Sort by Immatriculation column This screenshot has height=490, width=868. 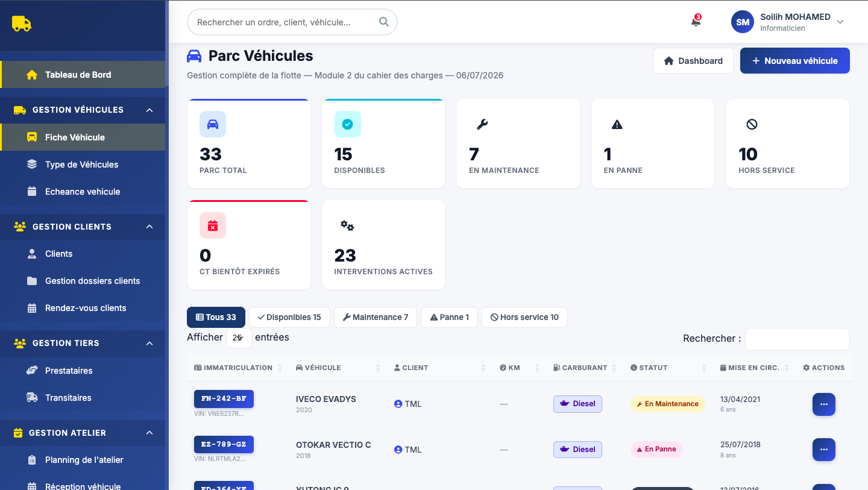pos(238,368)
